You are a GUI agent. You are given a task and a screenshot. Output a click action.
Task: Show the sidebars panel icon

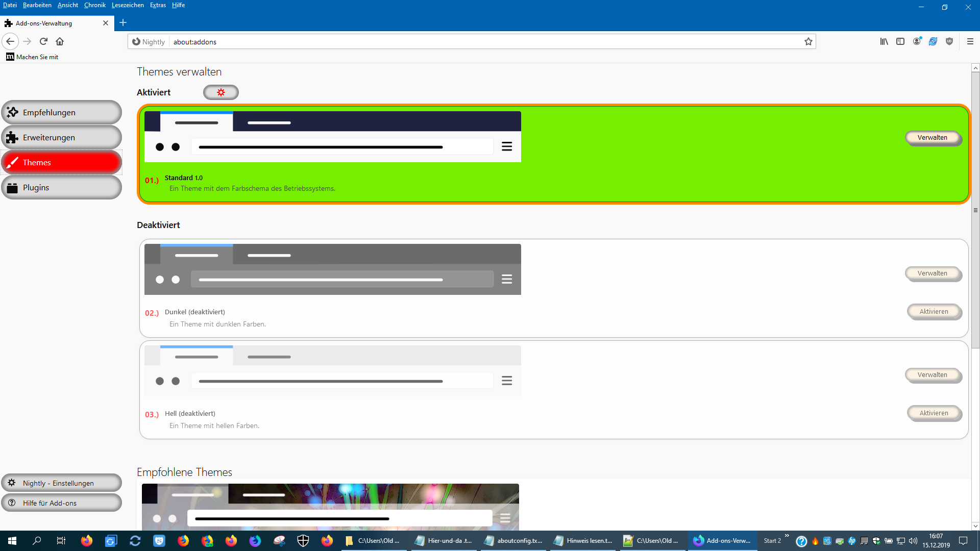[900, 41]
